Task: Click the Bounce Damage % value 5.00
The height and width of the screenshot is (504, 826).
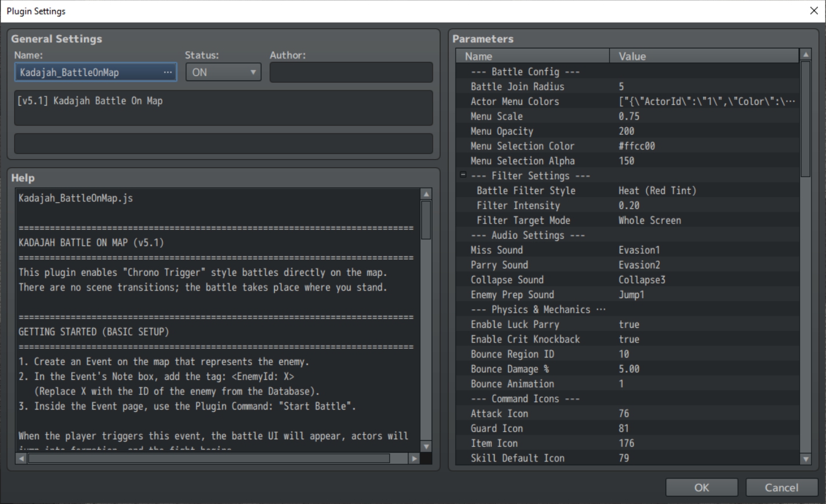Action: [x=629, y=369]
